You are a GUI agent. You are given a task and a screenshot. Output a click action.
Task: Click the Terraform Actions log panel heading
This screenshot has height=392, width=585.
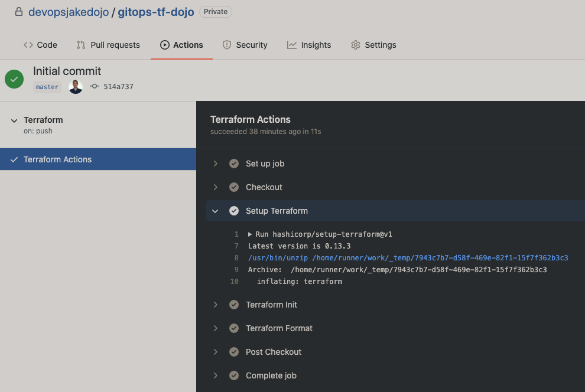[x=251, y=120]
